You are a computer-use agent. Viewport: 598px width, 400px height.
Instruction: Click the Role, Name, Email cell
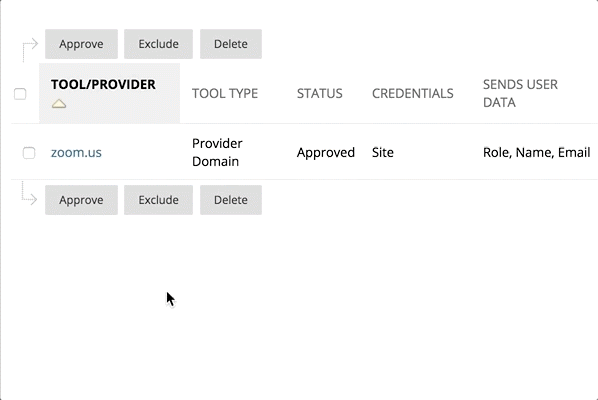[x=537, y=153]
